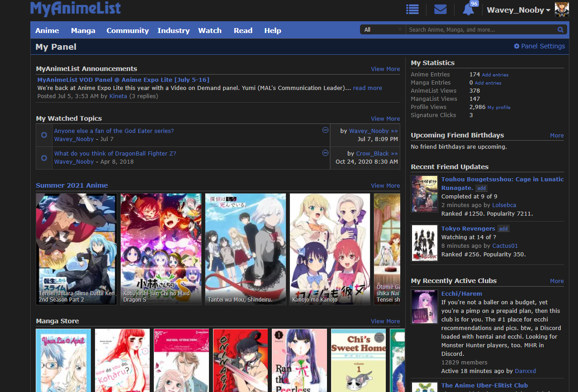Open More recently active clubs
The image size is (578, 392).
click(x=557, y=281)
